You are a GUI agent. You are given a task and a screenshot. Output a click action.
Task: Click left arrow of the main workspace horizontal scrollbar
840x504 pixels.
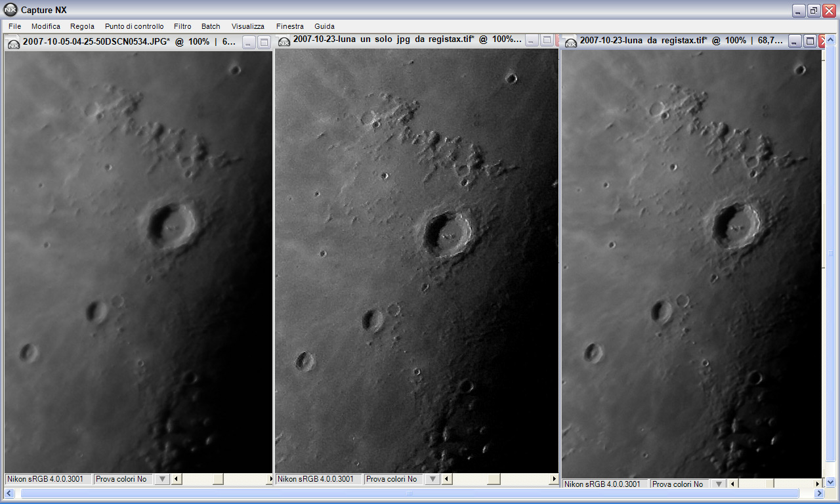pyautogui.click(x=9, y=493)
